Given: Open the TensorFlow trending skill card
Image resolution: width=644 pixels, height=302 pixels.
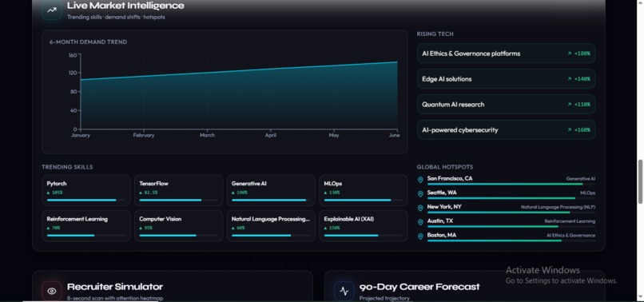Looking at the screenshot, I should tap(179, 190).
